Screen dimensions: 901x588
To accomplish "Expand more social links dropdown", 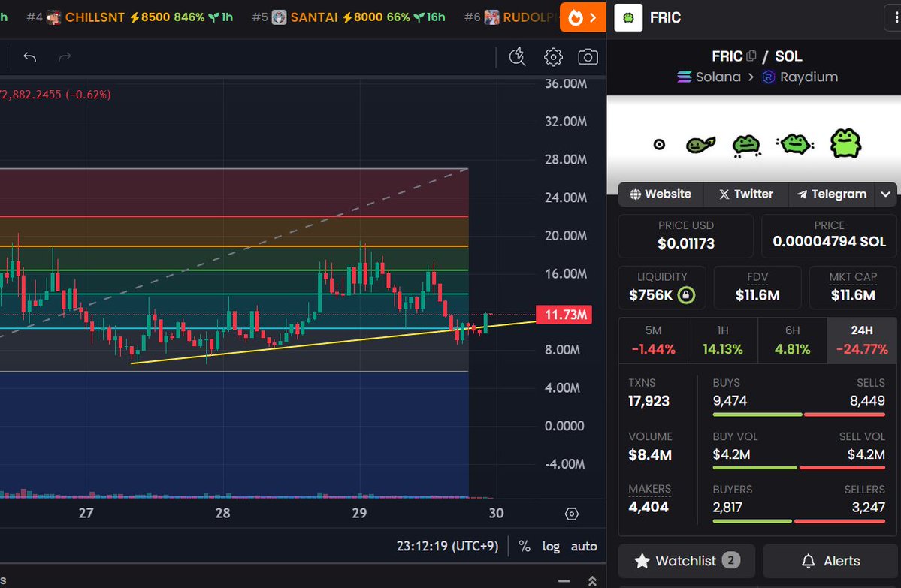I will click(x=885, y=194).
